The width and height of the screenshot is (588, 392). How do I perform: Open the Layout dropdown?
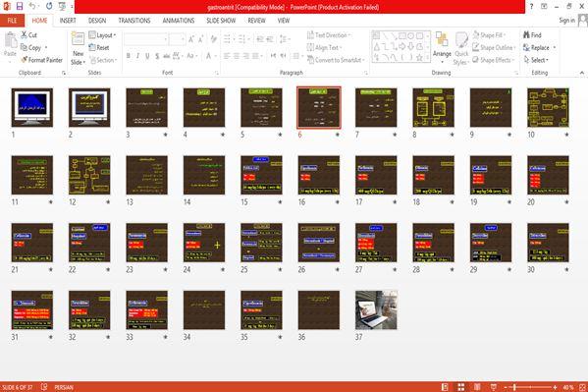pos(102,35)
